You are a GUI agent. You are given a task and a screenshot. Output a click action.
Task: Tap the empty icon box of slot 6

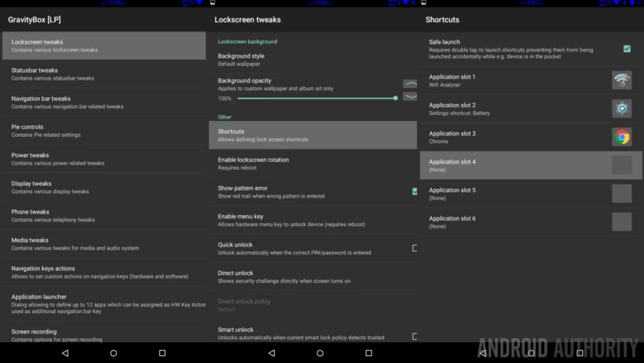pyautogui.click(x=621, y=222)
